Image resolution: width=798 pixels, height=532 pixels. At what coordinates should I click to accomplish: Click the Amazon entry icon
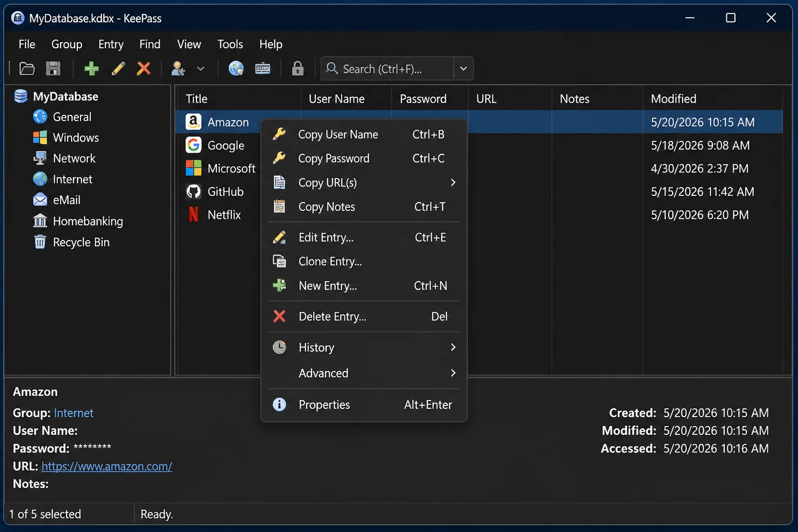[x=193, y=122]
